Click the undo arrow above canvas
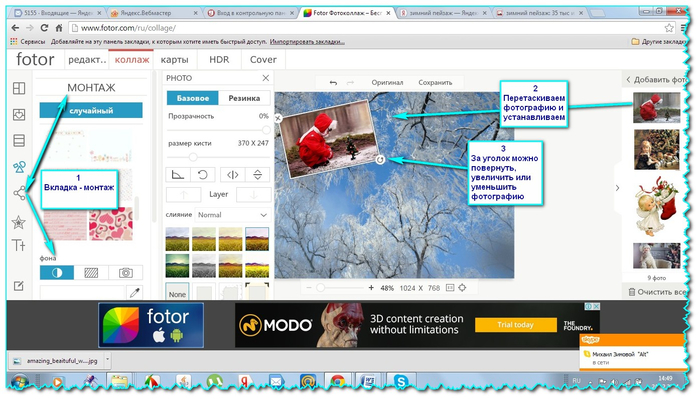 [x=333, y=82]
